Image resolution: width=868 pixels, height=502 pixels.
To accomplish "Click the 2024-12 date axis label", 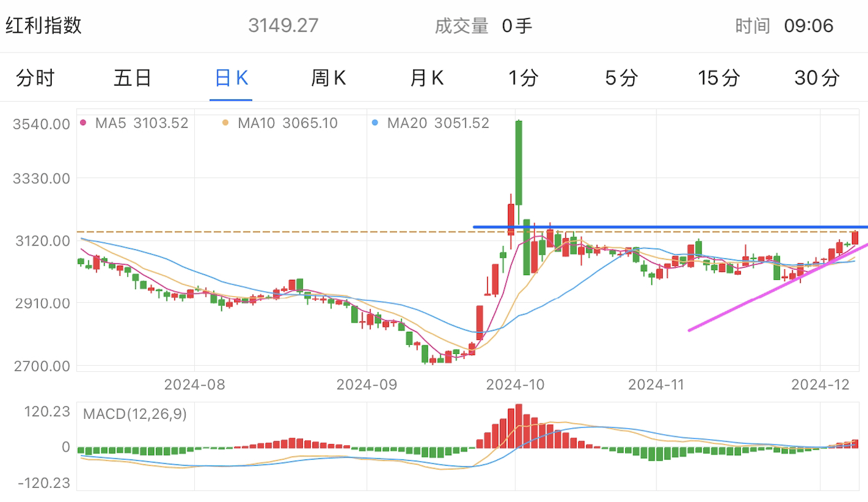I will tap(821, 385).
